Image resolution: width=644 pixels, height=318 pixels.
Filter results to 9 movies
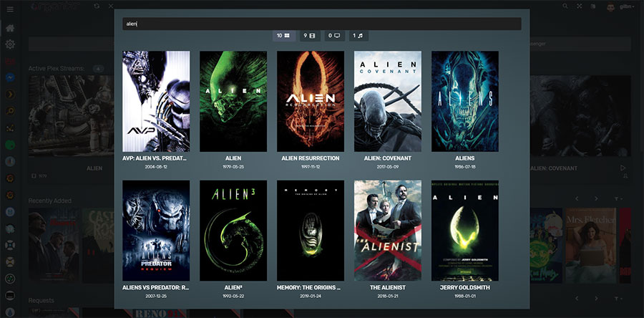click(x=309, y=35)
